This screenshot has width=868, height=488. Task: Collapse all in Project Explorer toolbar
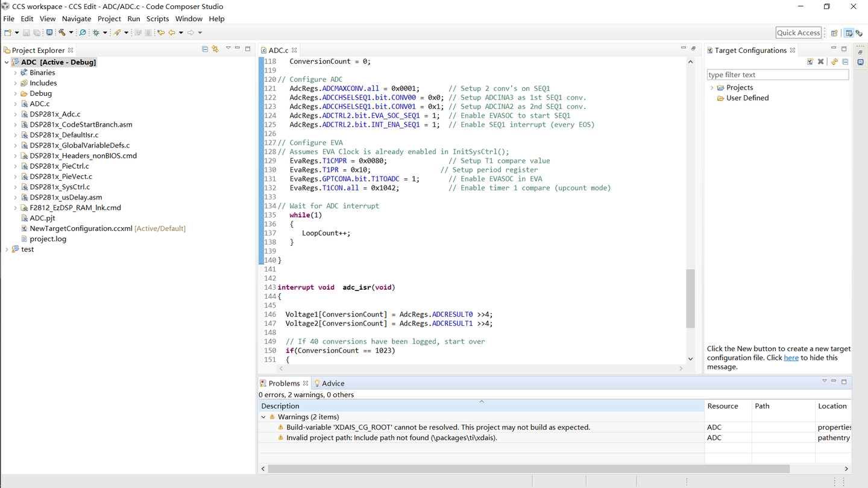click(205, 49)
